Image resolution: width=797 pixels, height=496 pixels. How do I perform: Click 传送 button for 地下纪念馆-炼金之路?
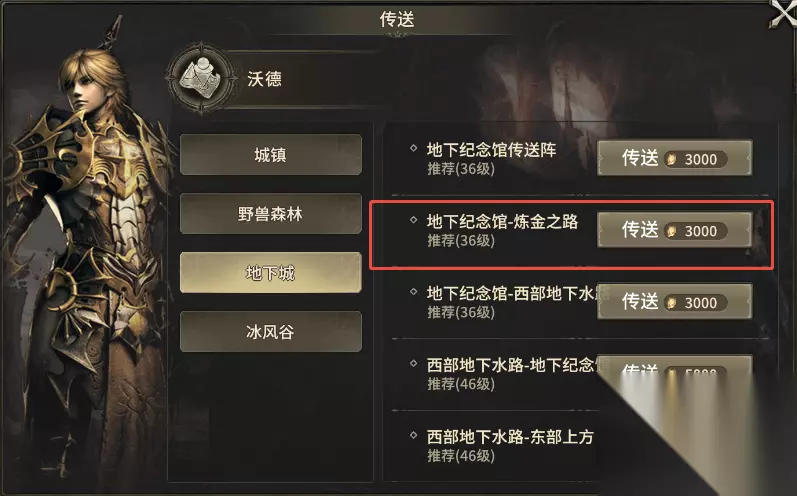pos(675,230)
